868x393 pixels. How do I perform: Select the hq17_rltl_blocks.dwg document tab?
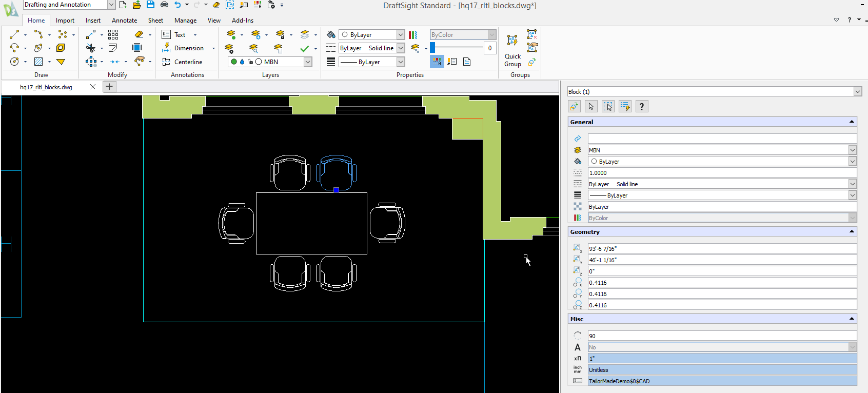(46, 87)
